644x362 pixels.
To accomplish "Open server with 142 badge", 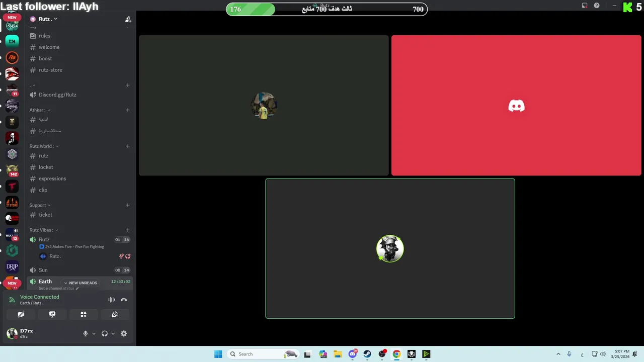I will [x=12, y=170].
